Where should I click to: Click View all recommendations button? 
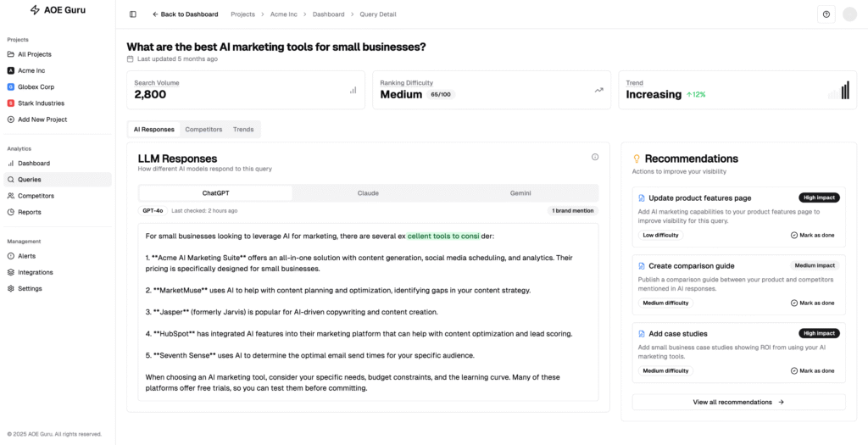[738, 402]
